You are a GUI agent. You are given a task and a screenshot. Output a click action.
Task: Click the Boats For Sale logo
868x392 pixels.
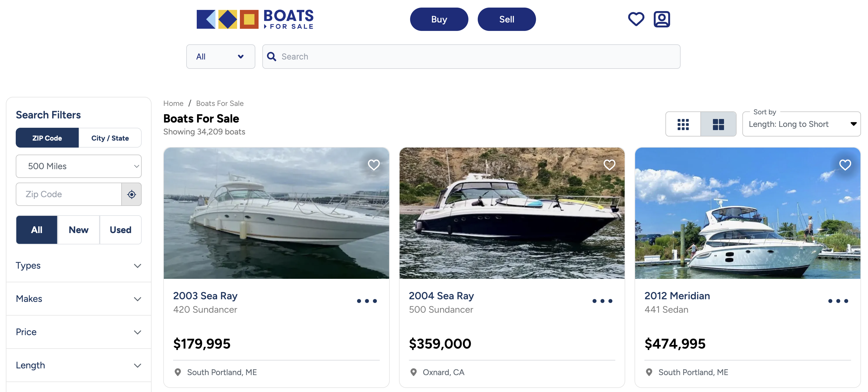255,19
